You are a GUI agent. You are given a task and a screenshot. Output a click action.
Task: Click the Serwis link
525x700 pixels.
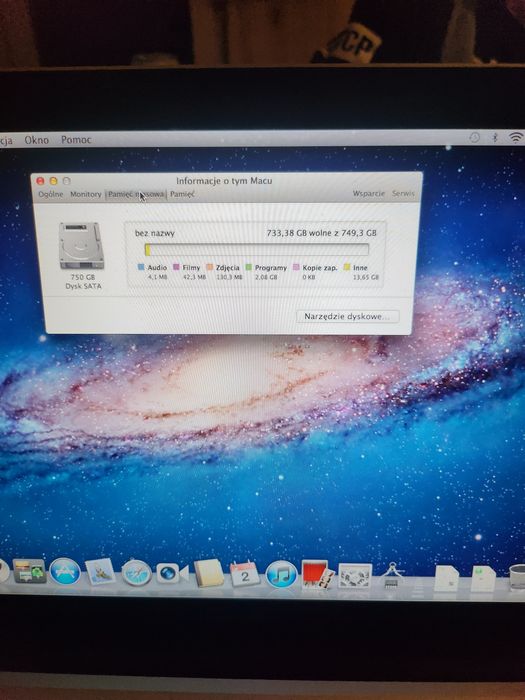pos(403,194)
